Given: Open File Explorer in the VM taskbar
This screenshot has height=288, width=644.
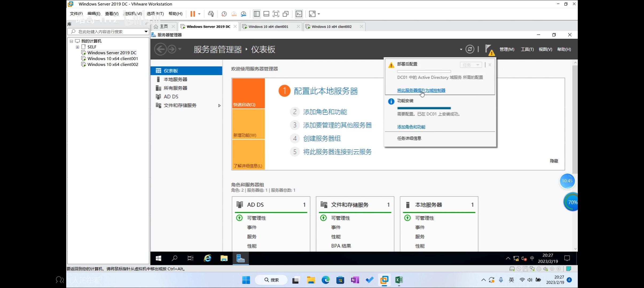Looking at the screenshot, I should click(224, 258).
